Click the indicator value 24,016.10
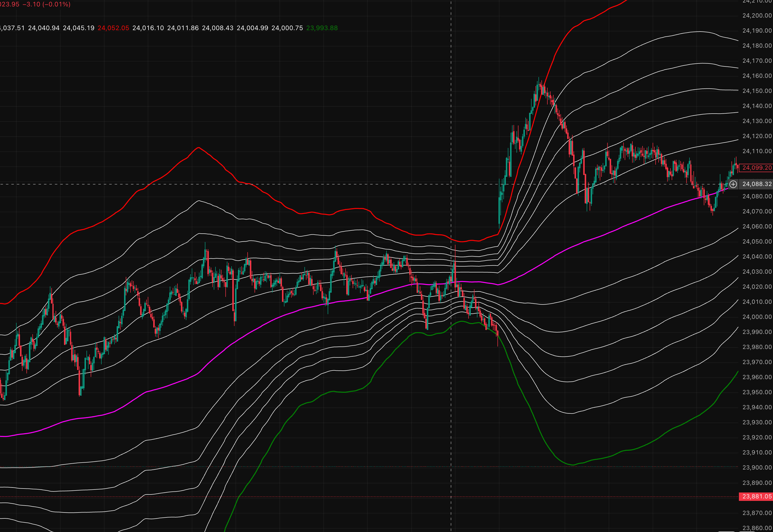 [x=148, y=28]
